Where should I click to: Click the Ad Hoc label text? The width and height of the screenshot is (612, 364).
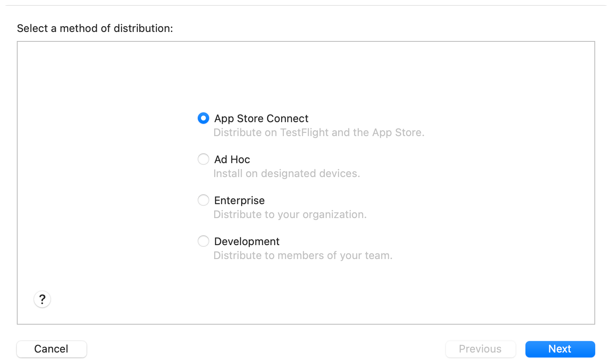pyautogui.click(x=232, y=159)
